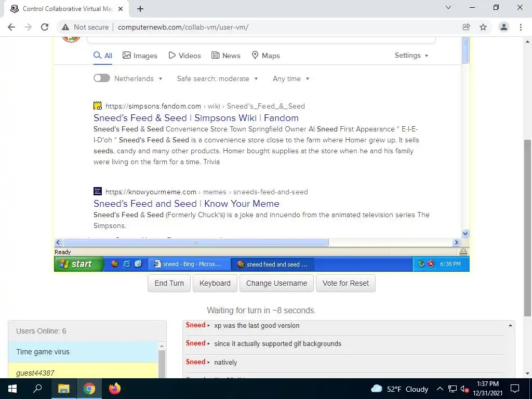
Task: Open Firefox from host taskbar
Action: (115, 389)
